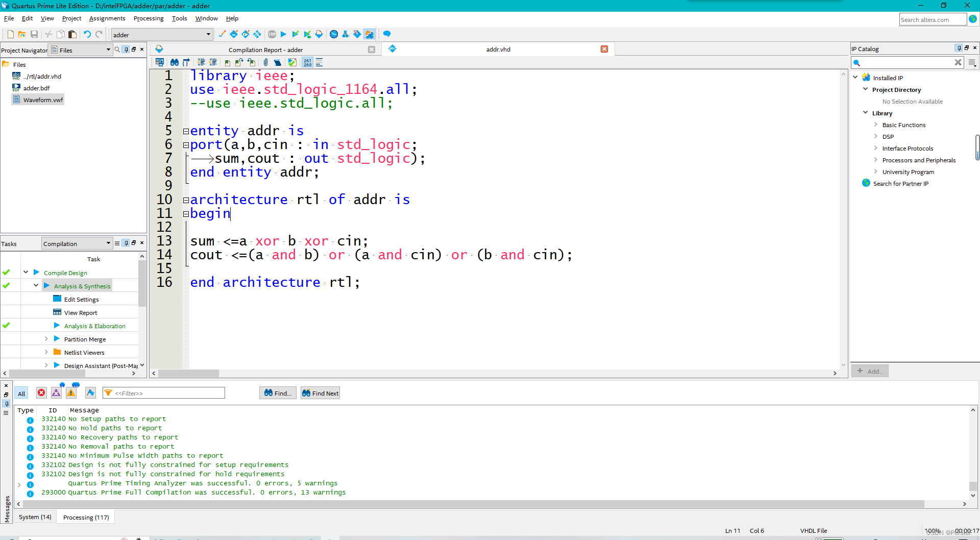Click the Tasks panel vertical scrollbar thumb
The height and width of the screenshot is (540, 980).
pos(142,283)
